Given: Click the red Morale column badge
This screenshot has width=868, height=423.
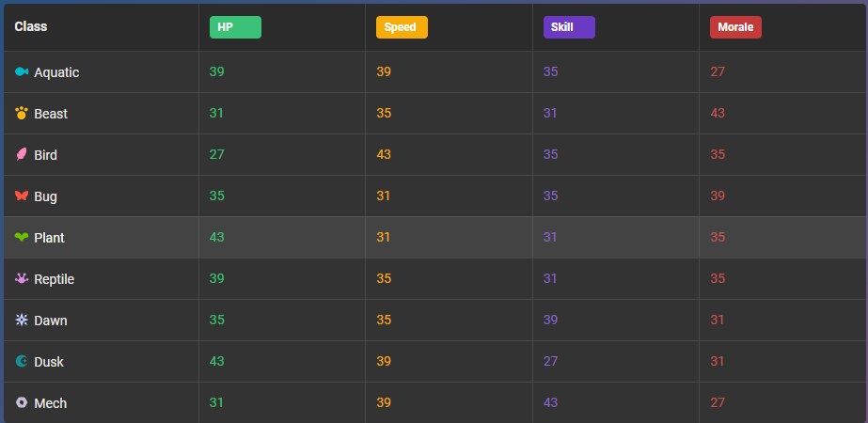Looking at the screenshot, I should [735, 27].
